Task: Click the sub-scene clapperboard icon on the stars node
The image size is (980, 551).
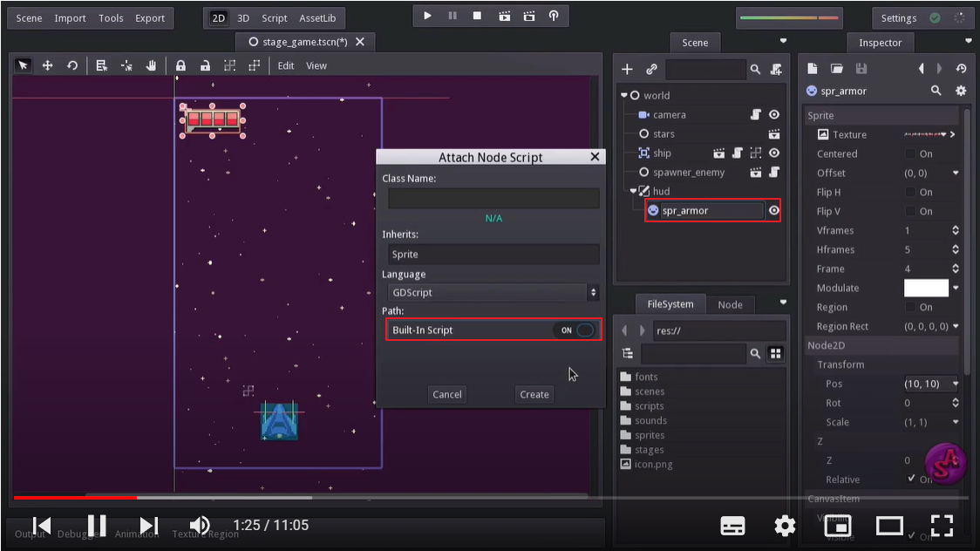Action: click(x=773, y=133)
